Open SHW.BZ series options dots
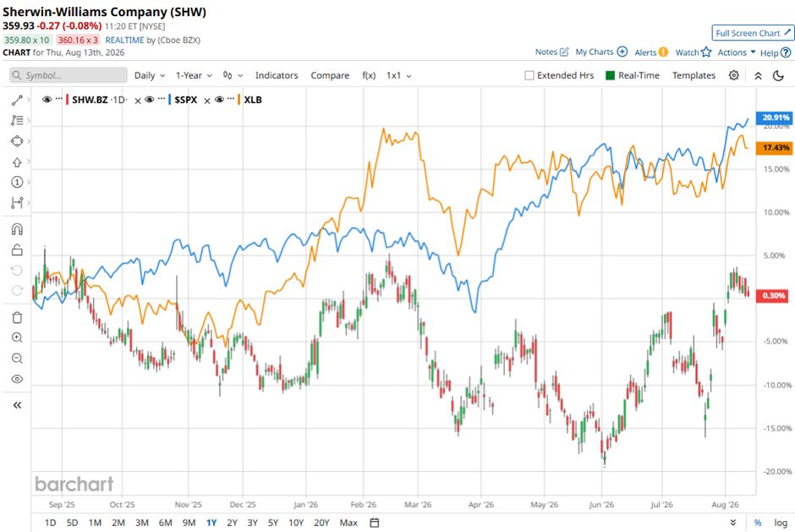The height and width of the screenshot is (532, 795). [59, 98]
